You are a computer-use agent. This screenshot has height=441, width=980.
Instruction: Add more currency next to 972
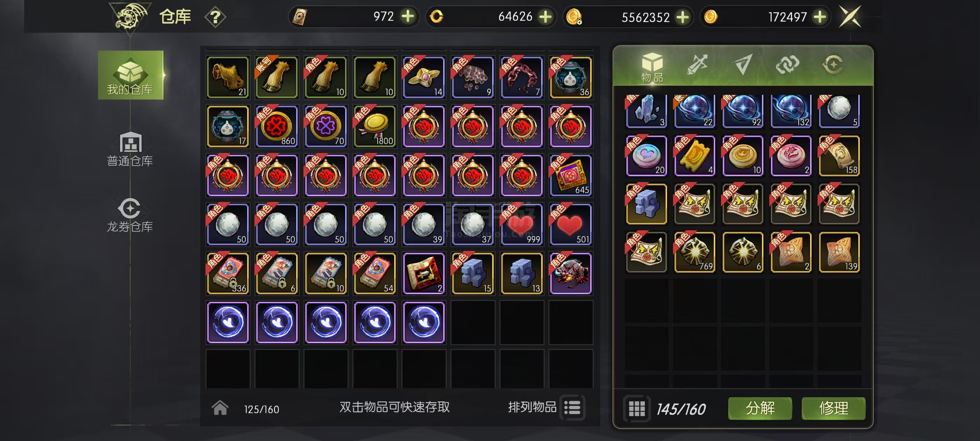tap(408, 16)
